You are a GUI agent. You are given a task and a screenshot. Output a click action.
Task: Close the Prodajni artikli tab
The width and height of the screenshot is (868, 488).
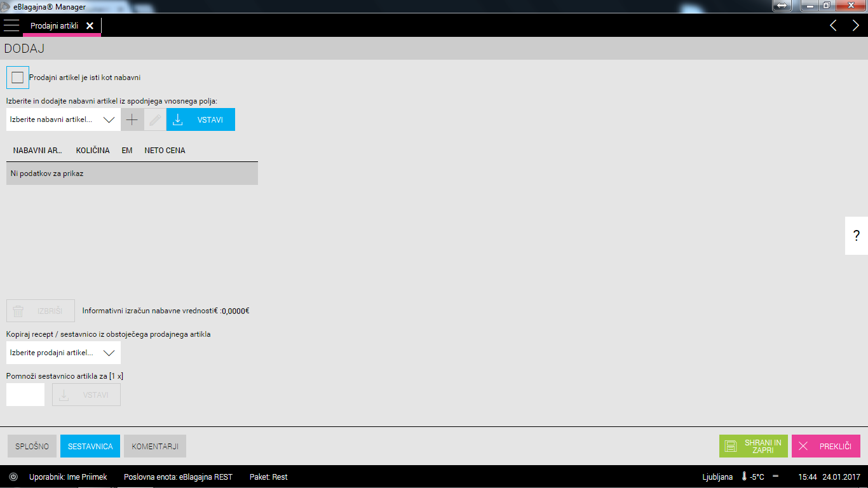click(x=90, y=25)
